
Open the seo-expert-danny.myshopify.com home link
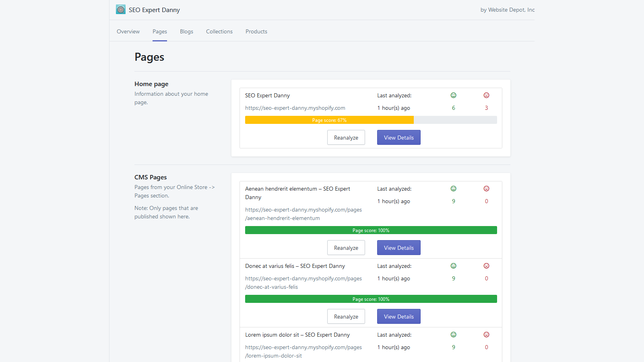295,108
